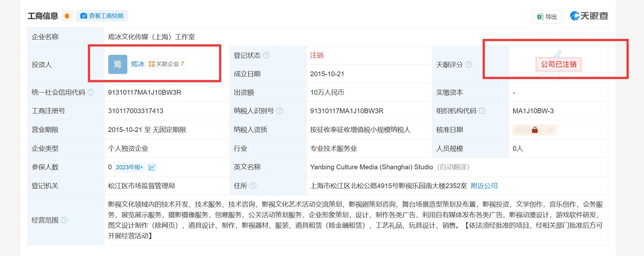Click registration number 310117003317413

[x=136, y=111]
